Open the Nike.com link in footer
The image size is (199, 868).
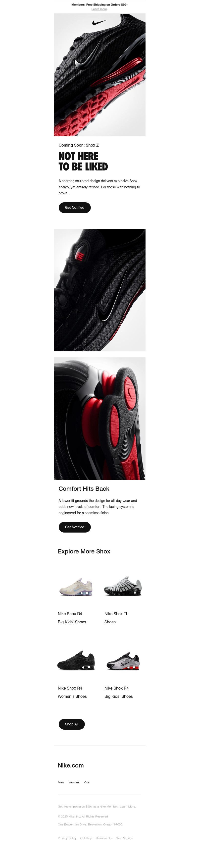[x=71, y=765]
